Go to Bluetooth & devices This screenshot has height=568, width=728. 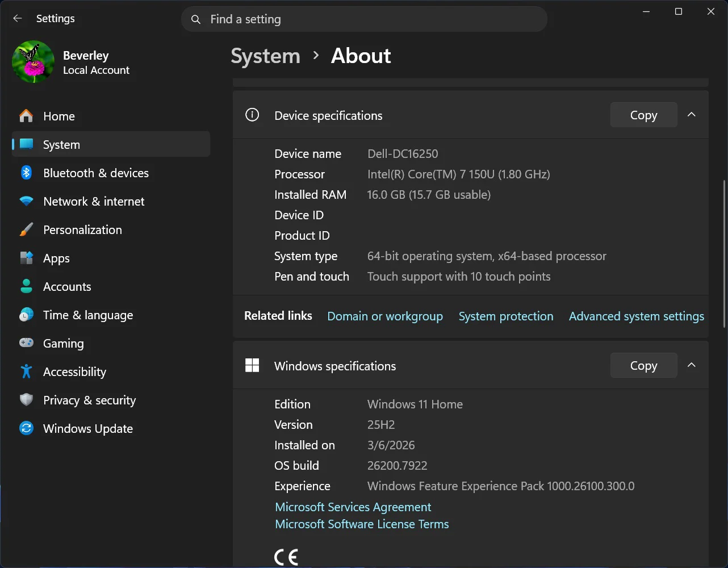coord(111,173)
